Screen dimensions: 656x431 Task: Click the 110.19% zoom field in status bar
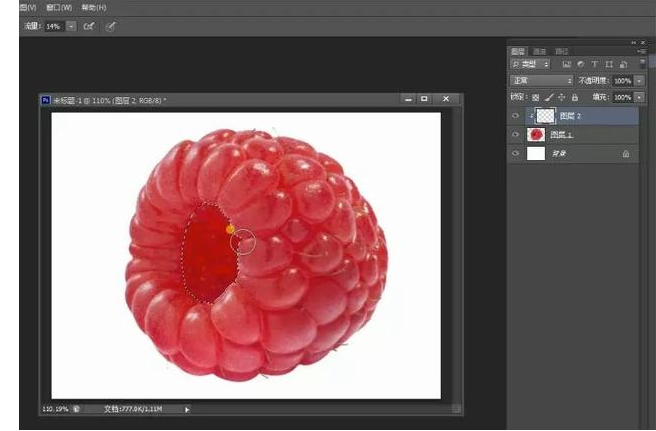click(x=54, y=409)
